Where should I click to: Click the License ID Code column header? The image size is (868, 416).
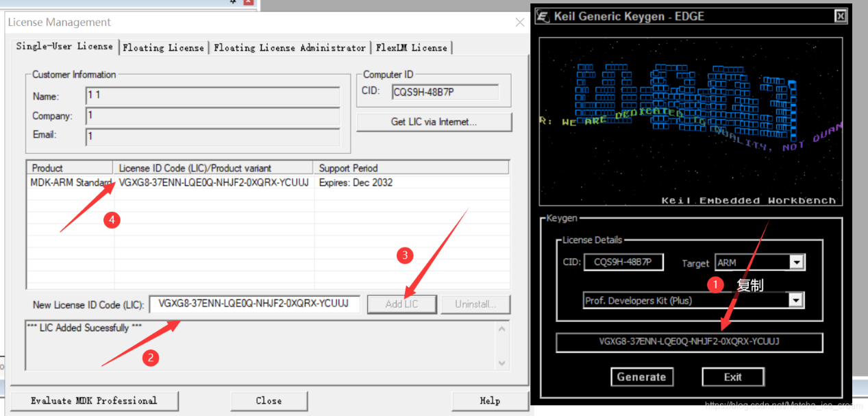point(213,168)
